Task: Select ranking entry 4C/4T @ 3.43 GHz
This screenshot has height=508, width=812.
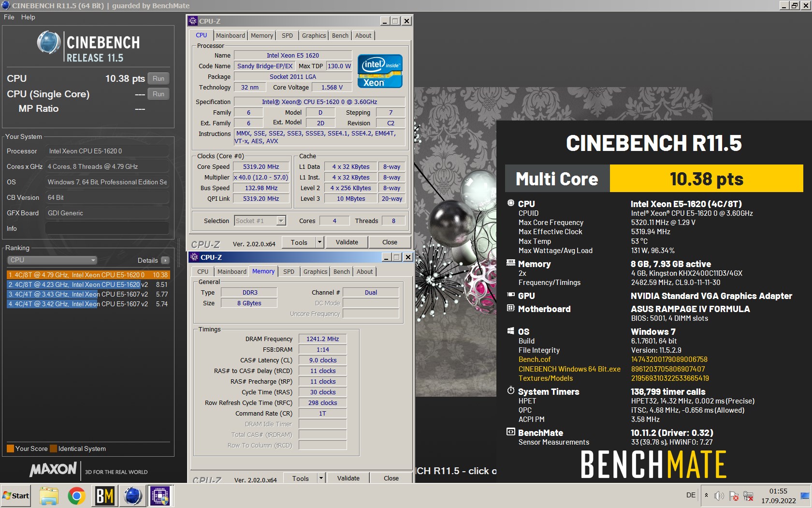Action: pos(88,294)
